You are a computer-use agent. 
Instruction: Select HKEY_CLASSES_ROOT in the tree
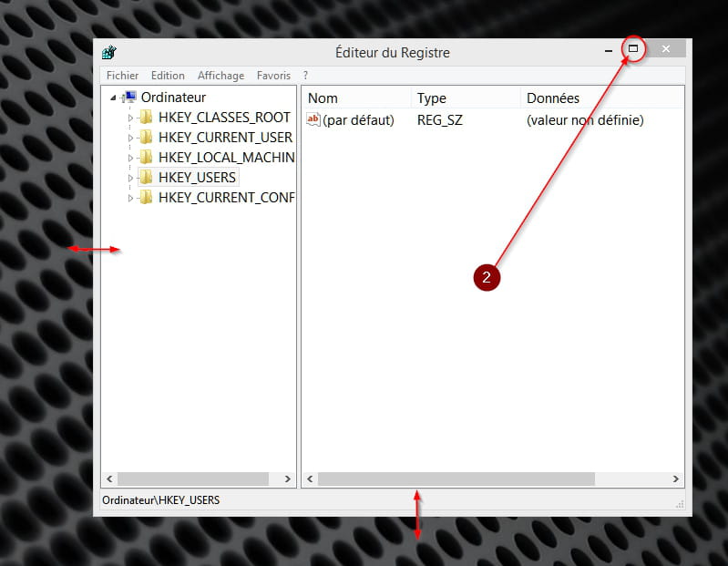tap(224, 118)
